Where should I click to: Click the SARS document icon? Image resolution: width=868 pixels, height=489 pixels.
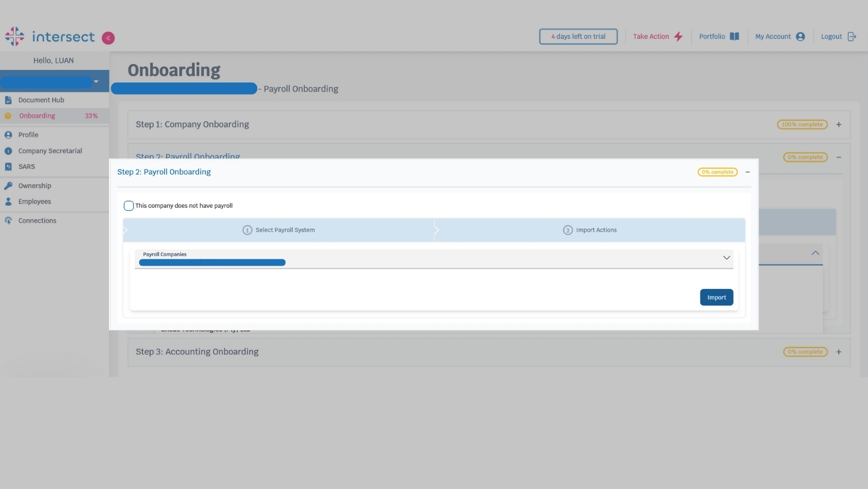[x=8, y=167]
